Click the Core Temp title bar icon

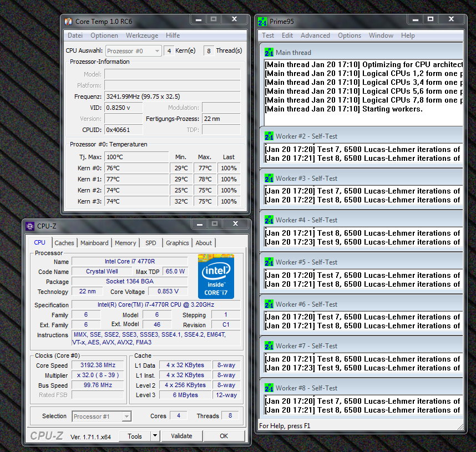(x=68, y=22)
